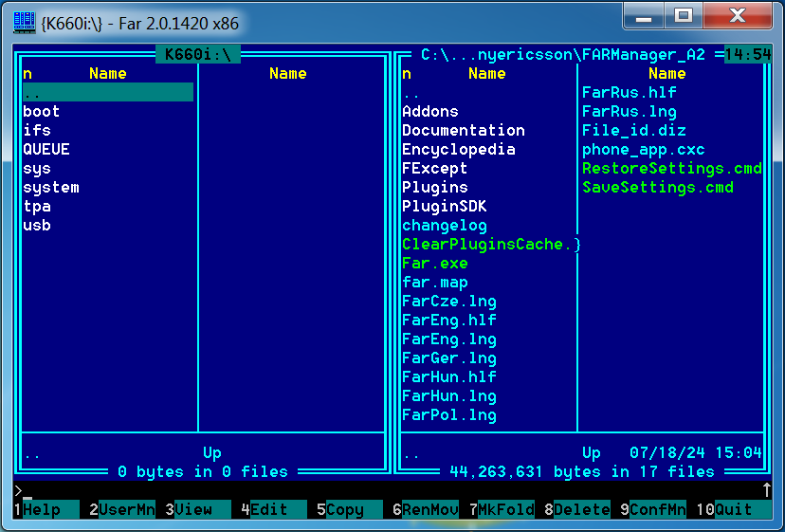This screenshot has height=532, width=785.
Task: Select the FarRus.lng file
Action: click(630, 111)
